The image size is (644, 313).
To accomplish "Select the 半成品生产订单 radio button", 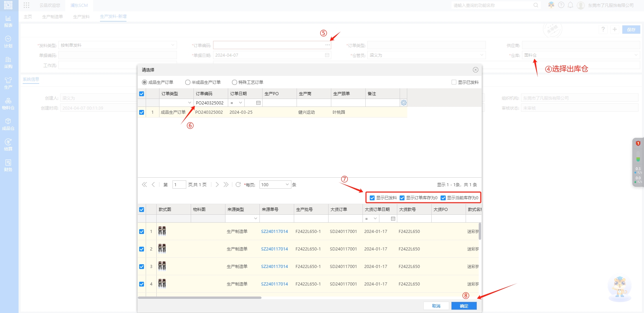I will [x=188, y=82].
